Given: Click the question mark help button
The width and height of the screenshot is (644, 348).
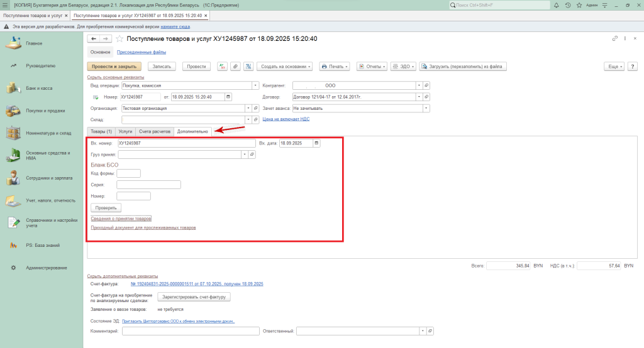Looking at the screenshot, I should pos(631,66).
